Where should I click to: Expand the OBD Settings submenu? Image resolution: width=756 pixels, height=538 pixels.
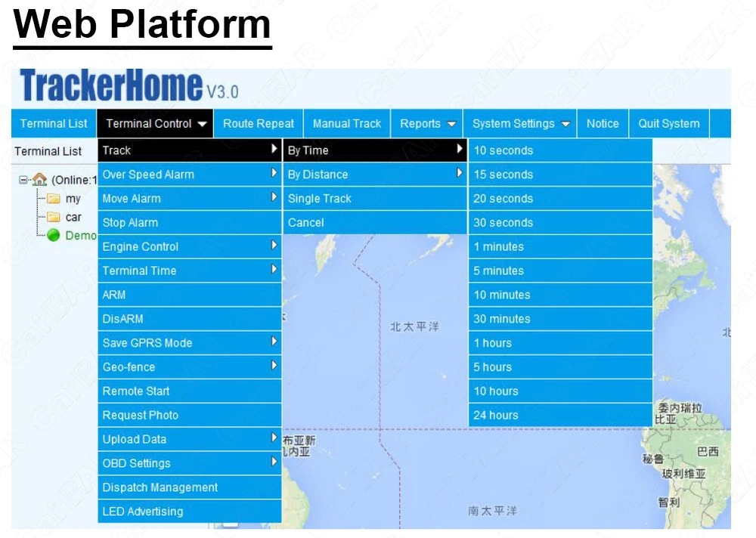pos(190,464)
